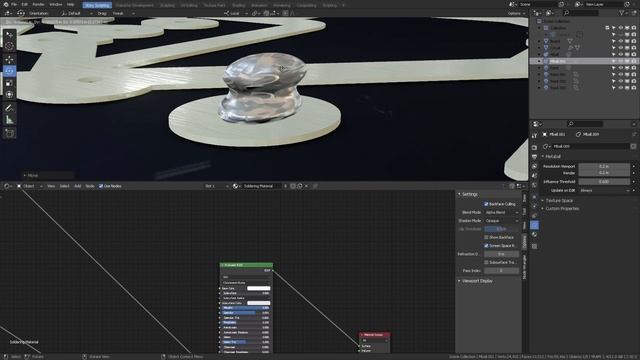The width and height of the screenshot is (640, 360).
Task: Open the Render menu
Action: point(38,4)
